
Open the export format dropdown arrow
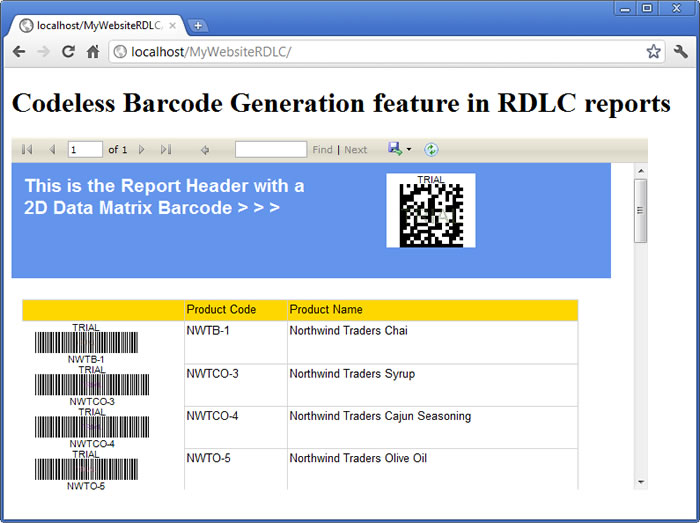[409, 149]
